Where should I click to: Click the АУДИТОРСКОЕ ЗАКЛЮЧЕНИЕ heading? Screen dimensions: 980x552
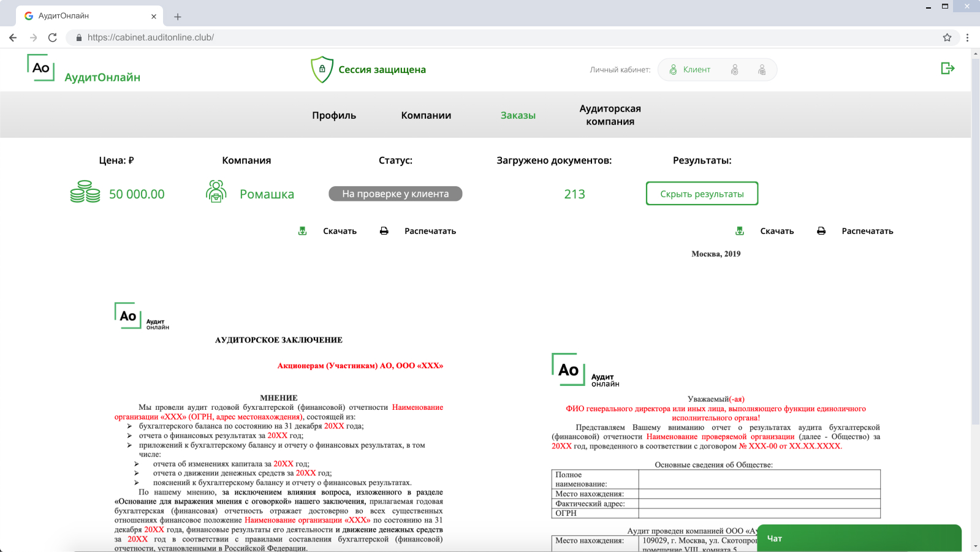(279, 340)
